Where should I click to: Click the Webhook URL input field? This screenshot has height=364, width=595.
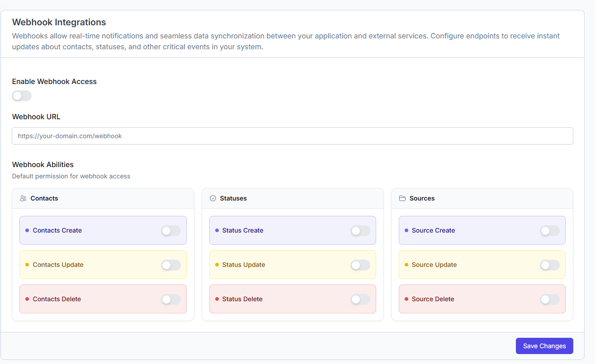tap(293, 135)
